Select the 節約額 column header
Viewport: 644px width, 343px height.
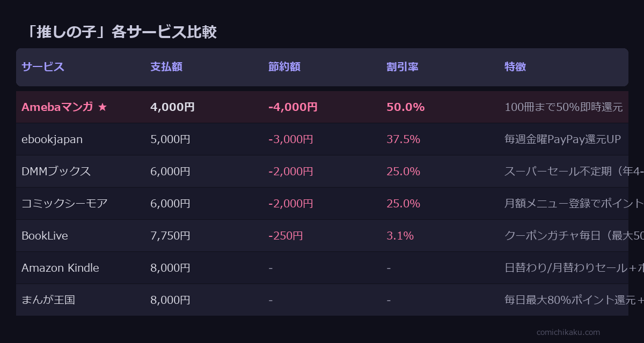pos(284,67)
